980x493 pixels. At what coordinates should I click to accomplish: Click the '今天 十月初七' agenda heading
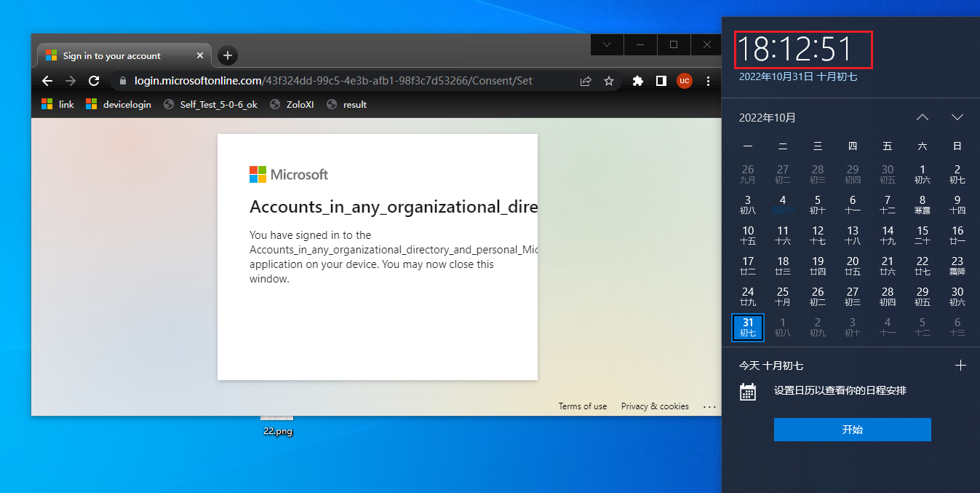coord(771,366)
